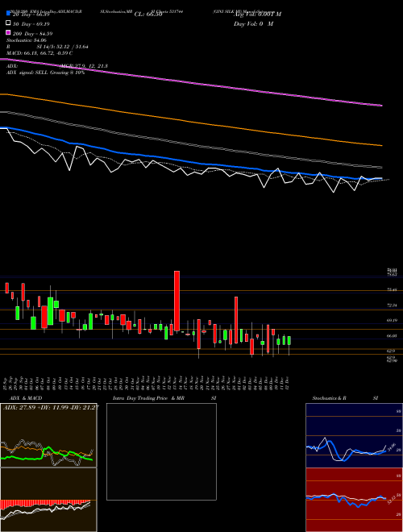Click the 'ADX: 27.89 +DY: 11.99 -DY: 21.27' readout
The image size is (403, 532).
click(x=51, y=407)
